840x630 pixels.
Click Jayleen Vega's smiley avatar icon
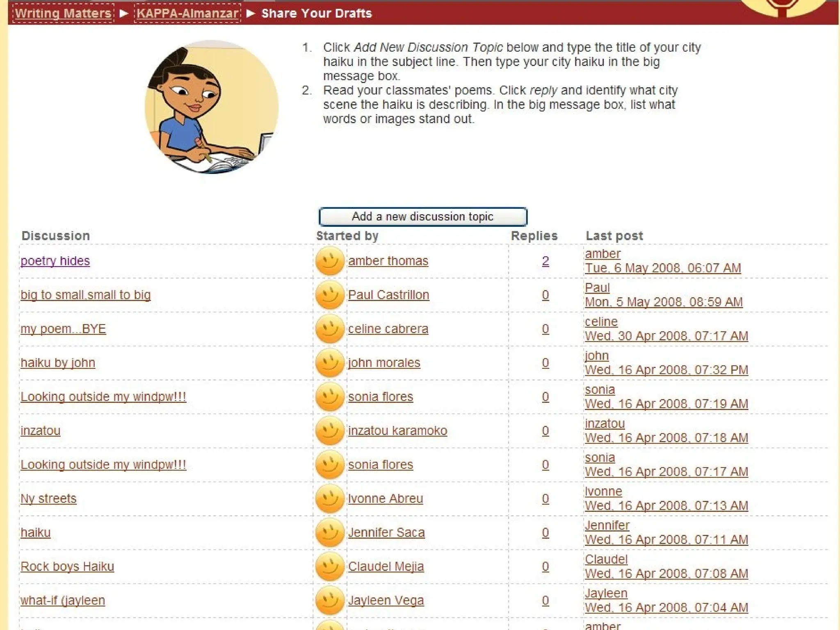coord(329,600)
